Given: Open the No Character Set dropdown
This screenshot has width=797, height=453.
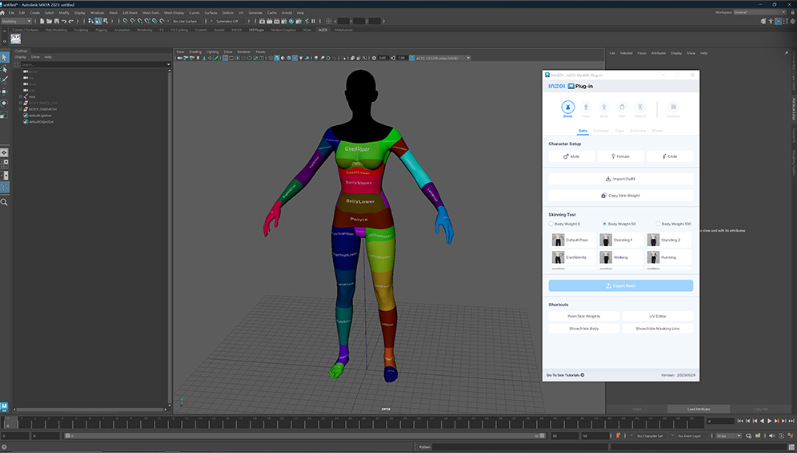Looking at the screenshot, I should [x=652, y=436].
